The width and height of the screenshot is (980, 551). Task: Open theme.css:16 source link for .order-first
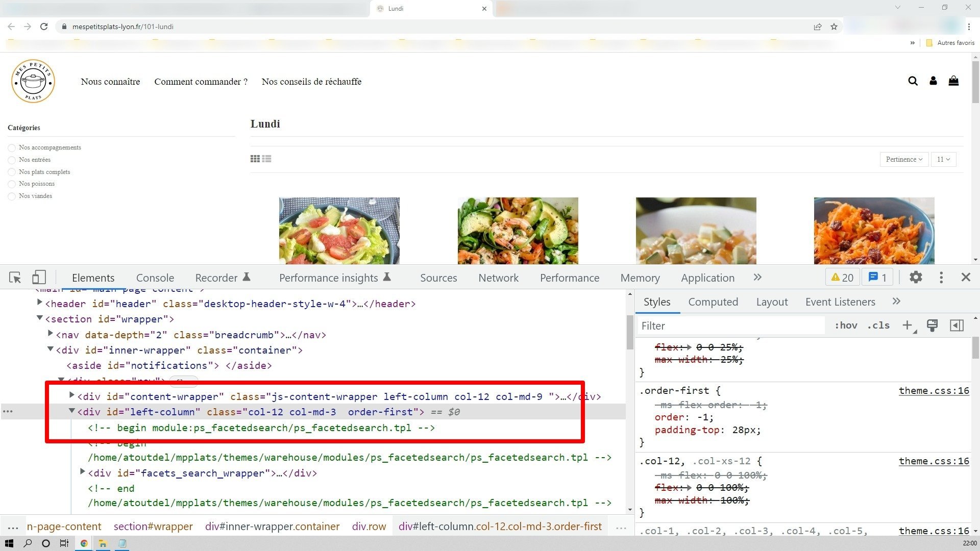click(x=934, y=391)
